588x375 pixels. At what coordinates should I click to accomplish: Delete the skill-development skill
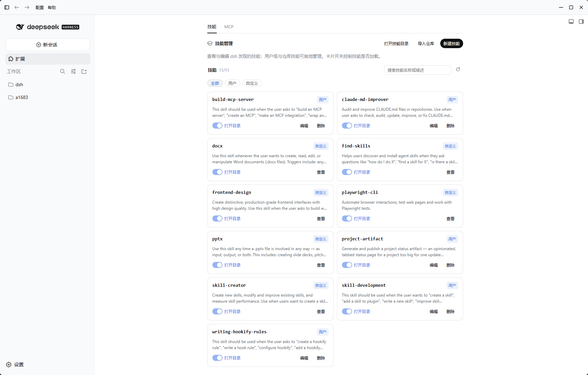[451, 311]
